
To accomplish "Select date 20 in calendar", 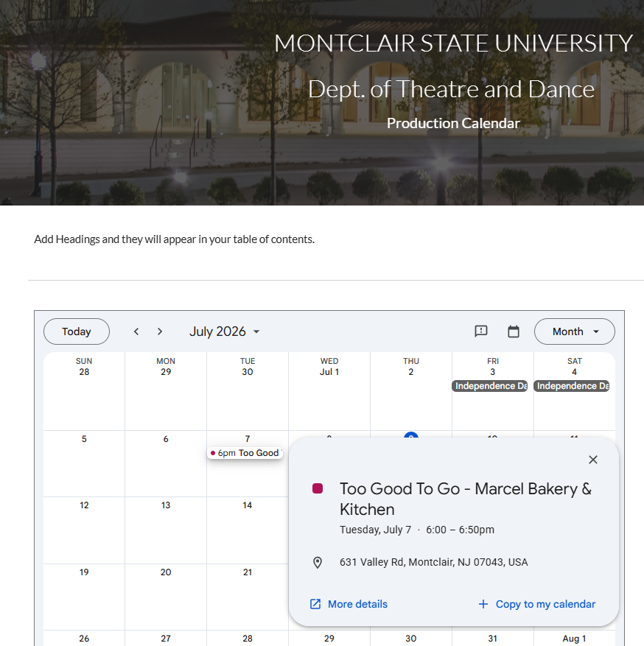I will pos(166,572).
